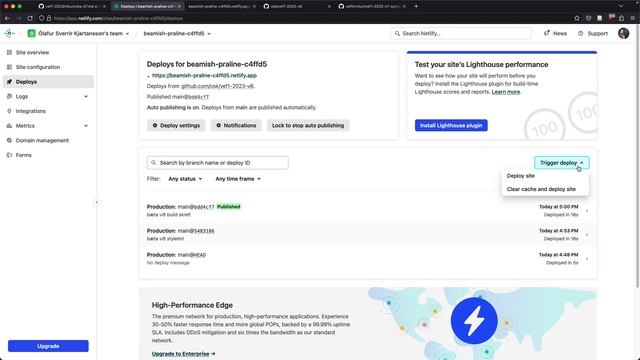Click the Deploy settings button
This screenshot has width=640, height=360.
point(176,125)
